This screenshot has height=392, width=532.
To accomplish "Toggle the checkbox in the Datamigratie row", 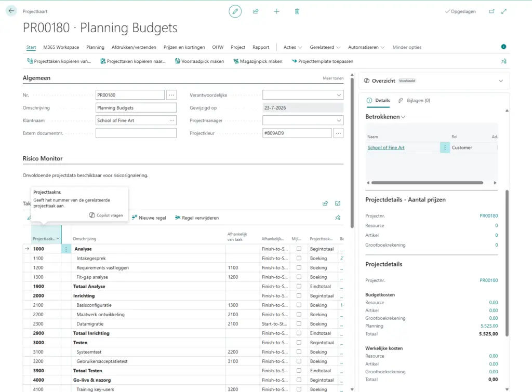I will pyautogui.click(x=299, y=324).
